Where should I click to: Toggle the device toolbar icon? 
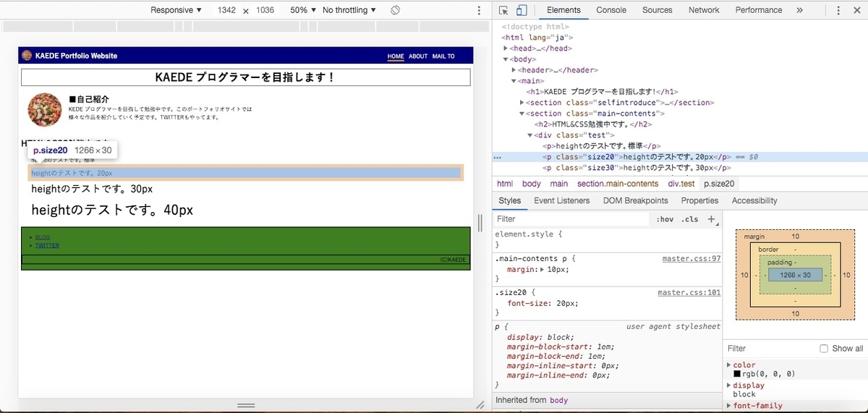point(522,10)
